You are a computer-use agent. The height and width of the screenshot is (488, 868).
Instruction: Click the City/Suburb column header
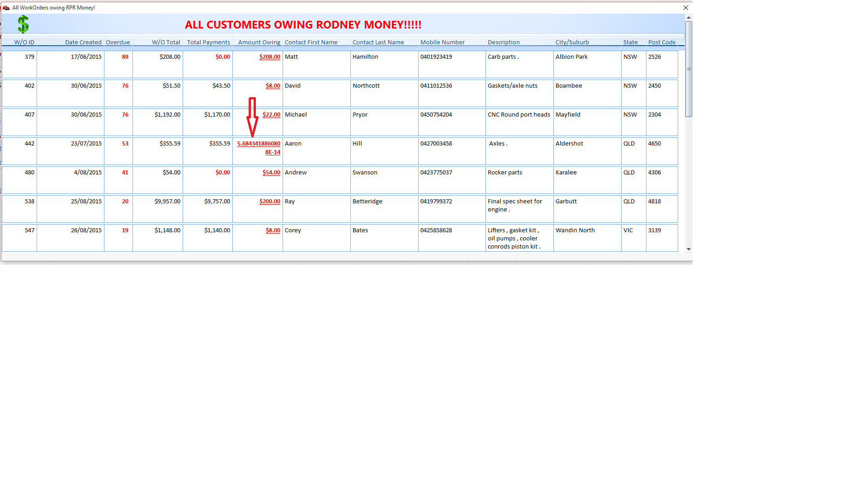pos(572,42)
